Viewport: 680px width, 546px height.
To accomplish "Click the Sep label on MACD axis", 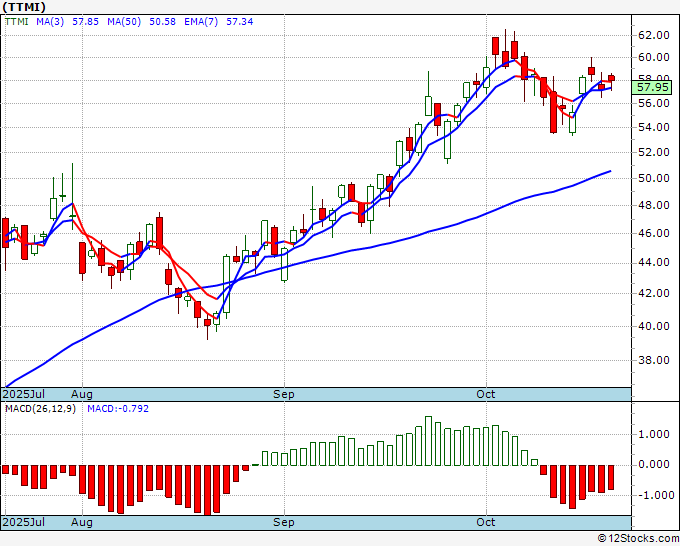I will click(284, 522).
